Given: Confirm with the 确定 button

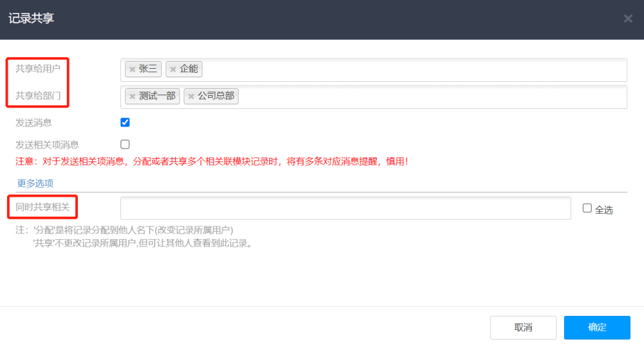Looking at the screenshot, I should (597, 327).
